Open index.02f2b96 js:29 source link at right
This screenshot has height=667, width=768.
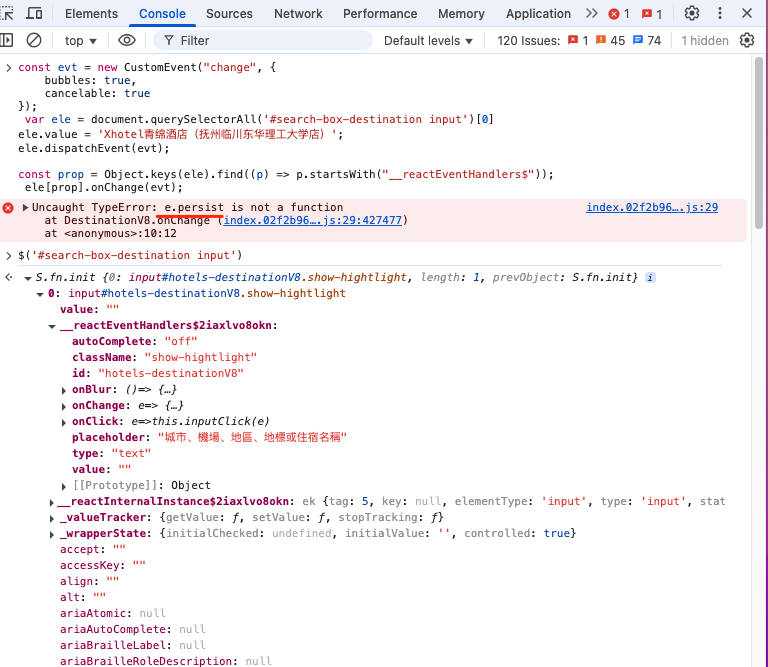[x=652, y=207]
